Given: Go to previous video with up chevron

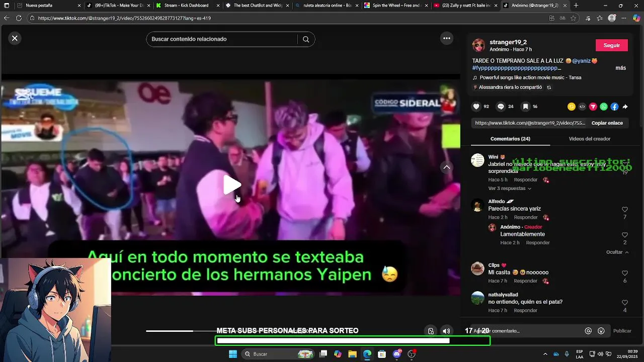Looking at the screenshot, I should [446, 167].
